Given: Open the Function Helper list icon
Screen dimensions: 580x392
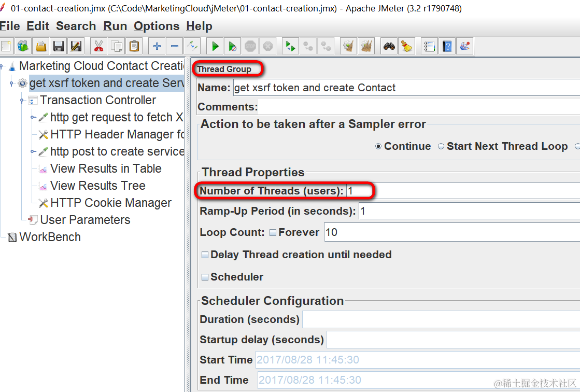Looking at the screenshot, I should (429, 46).
